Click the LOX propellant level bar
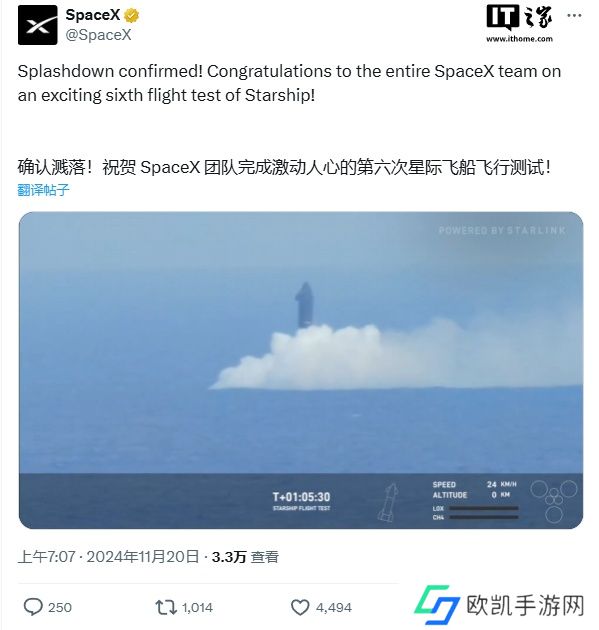Image resolution: width=599 pixels, height=630 pixels. (484, 508)
